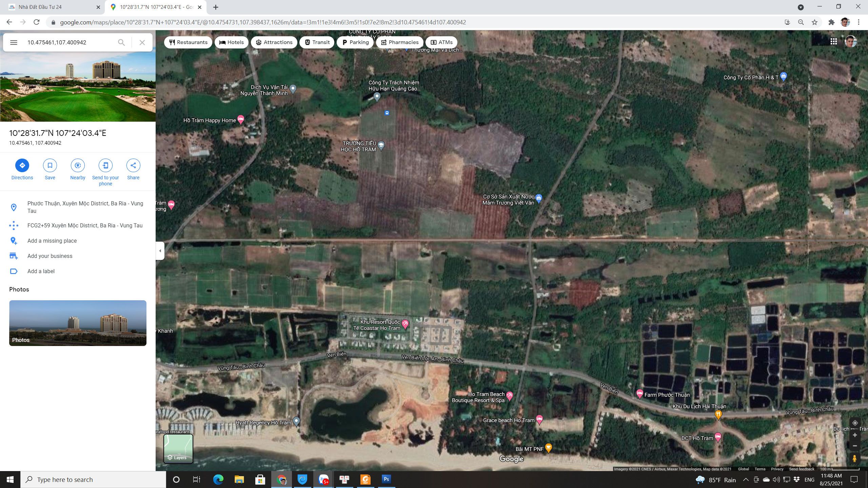The width and height of the screenshot is (868, 488).
Task: Click the Hồ Tràm Happy Home hotel pin
Action: pos(241,119)
